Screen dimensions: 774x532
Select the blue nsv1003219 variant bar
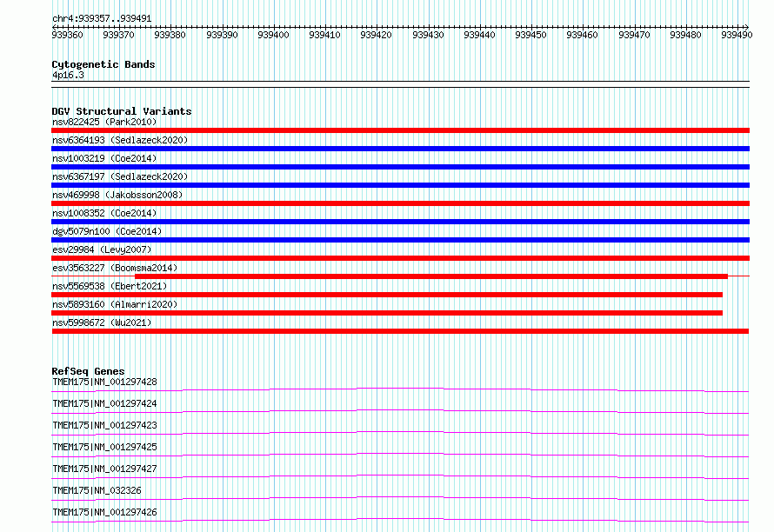click(x=400, y=167)
